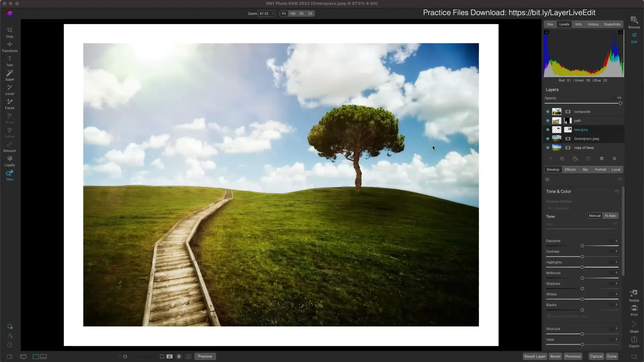Image resolution: width=644 pixels, height=362 pixels.
Task: Select the Text tool
Action: click(9, 61)
